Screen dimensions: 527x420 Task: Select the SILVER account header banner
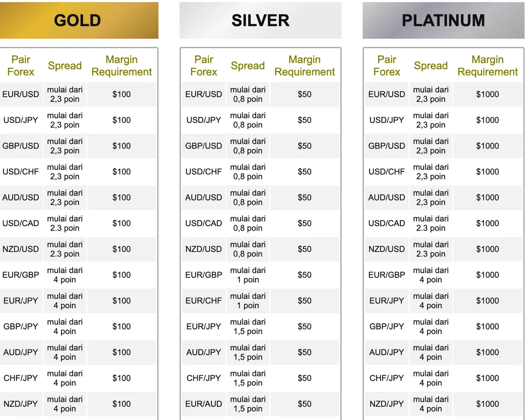[261, 20]
